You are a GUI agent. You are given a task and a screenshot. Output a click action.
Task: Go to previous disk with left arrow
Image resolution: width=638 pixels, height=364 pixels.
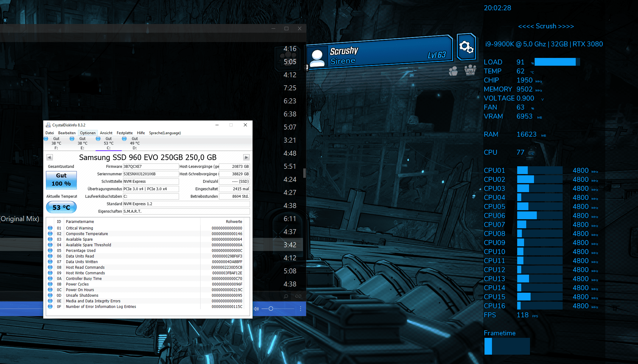(x=50, y=157)
